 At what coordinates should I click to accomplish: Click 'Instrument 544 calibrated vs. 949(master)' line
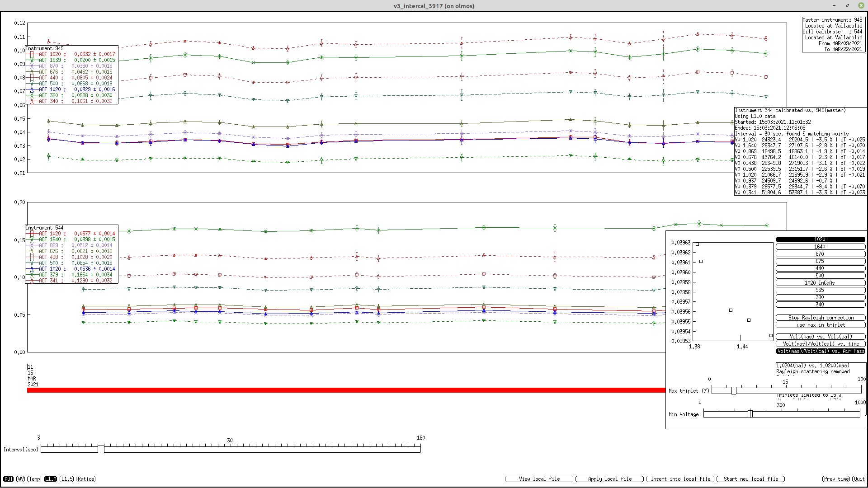point(790,110)
